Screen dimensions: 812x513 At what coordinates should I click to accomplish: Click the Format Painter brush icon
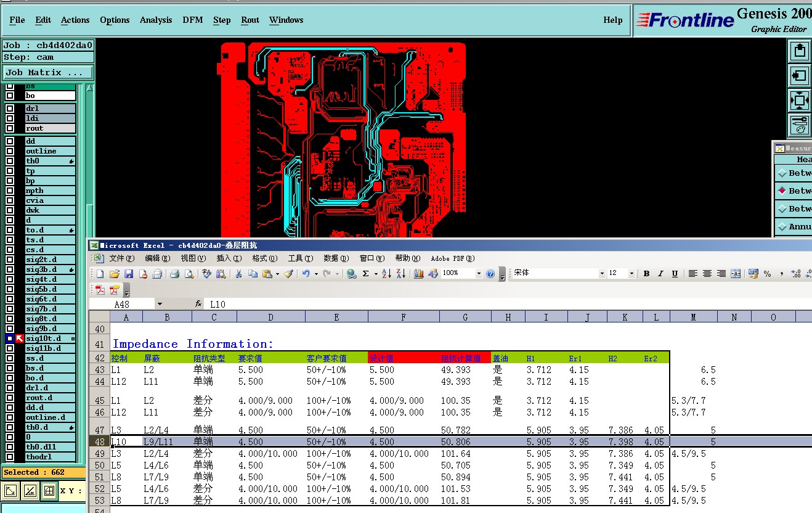coord(288,274)
